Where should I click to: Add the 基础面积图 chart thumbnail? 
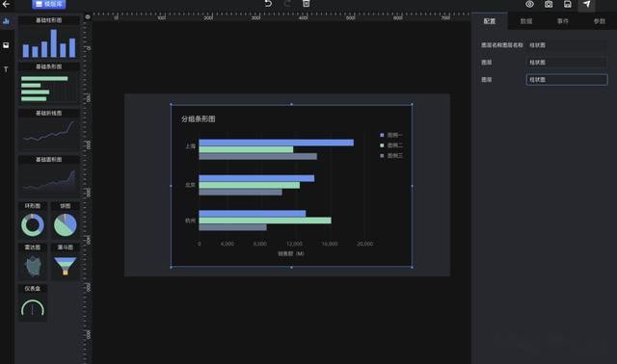(x=49, y=177)
